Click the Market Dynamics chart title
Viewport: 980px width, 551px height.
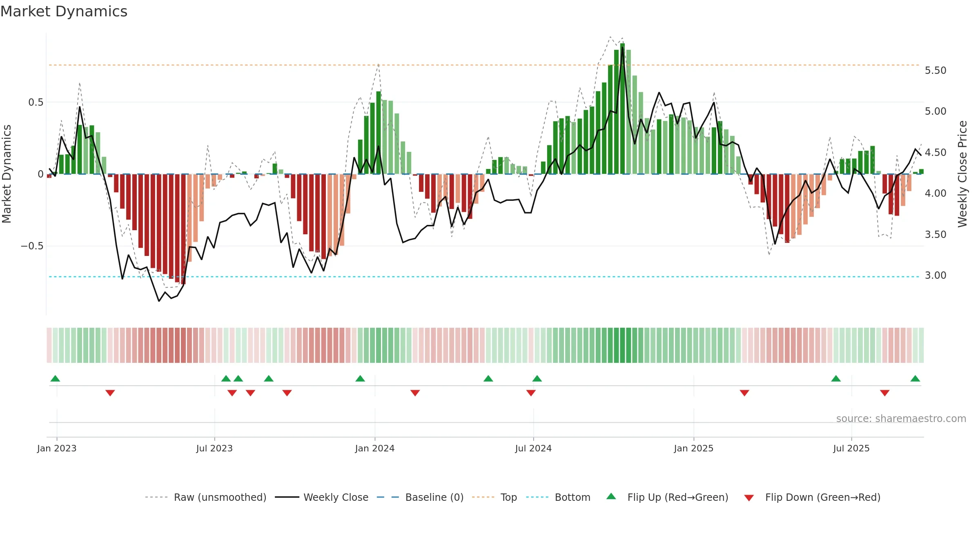click(64, 11)
